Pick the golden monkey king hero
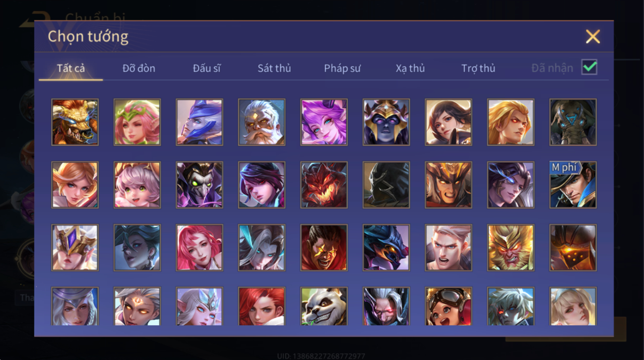Screen dimensions: 644x360 coord(511,248)
